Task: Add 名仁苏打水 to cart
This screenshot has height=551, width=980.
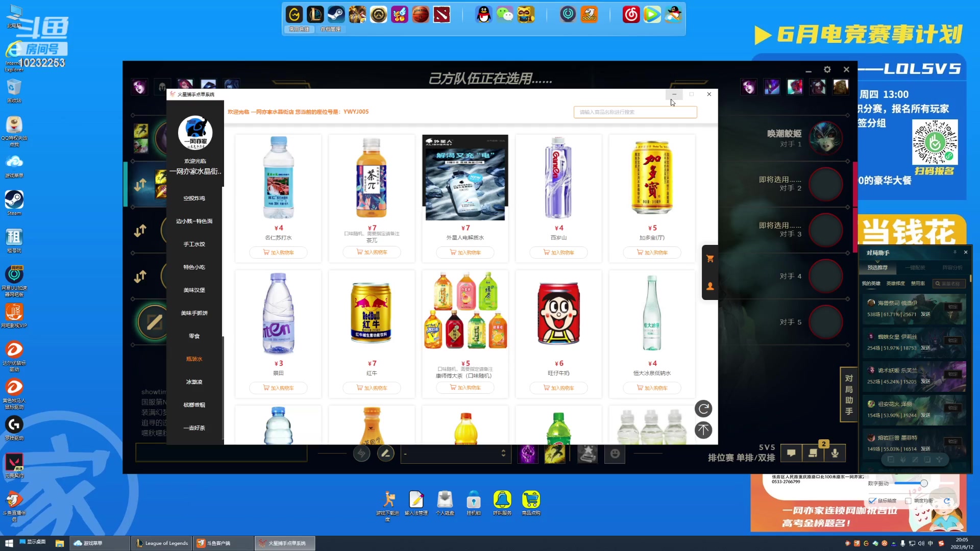Action: [x=278, y=253]
